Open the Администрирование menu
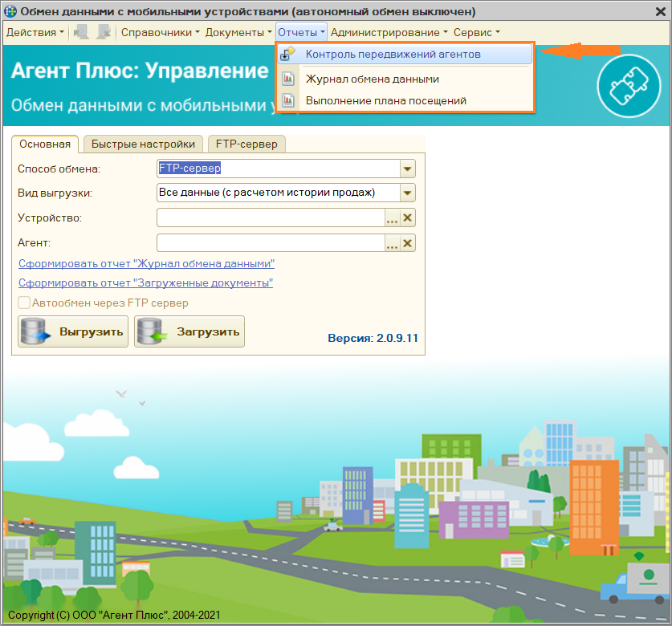The height and width of the screenshot is (626, 672). pyautogui.click(x=389, y=33)
